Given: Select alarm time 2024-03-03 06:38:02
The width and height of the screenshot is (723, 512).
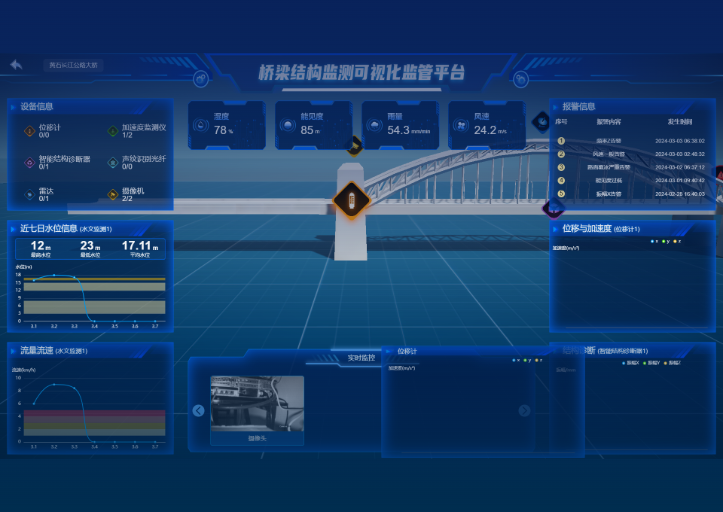Looking at the screenshot, I should click(680, 141).
